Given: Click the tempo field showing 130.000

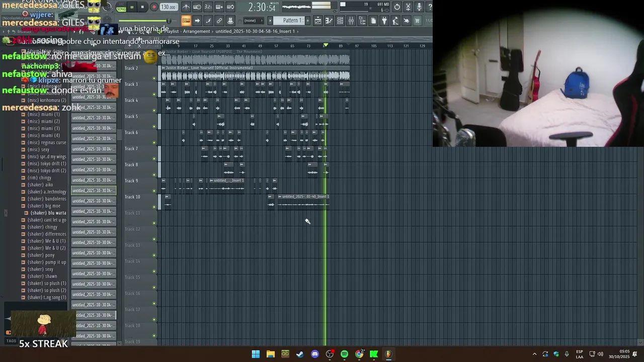Looking at the screenshot, I should click(x=168, y=7).
